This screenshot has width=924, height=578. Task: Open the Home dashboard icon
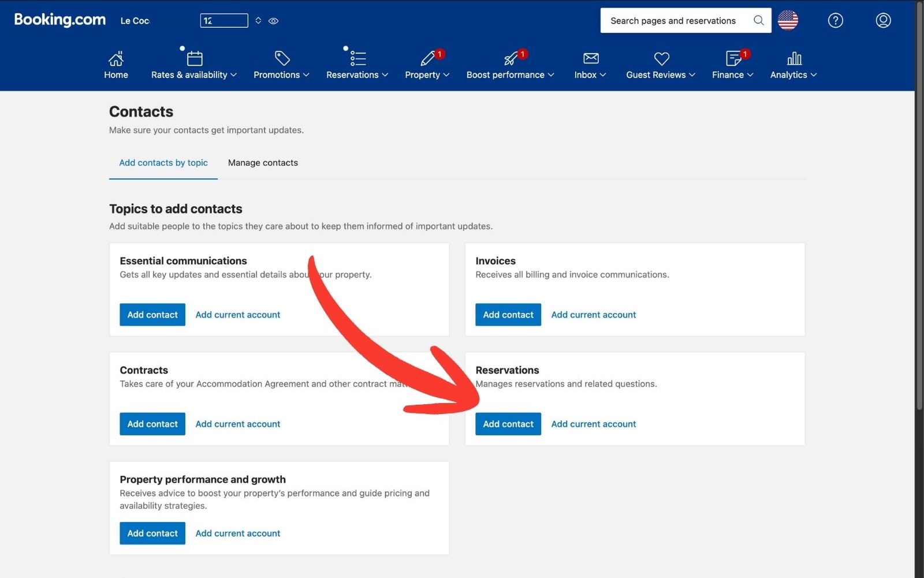click(x=115, y=59)
